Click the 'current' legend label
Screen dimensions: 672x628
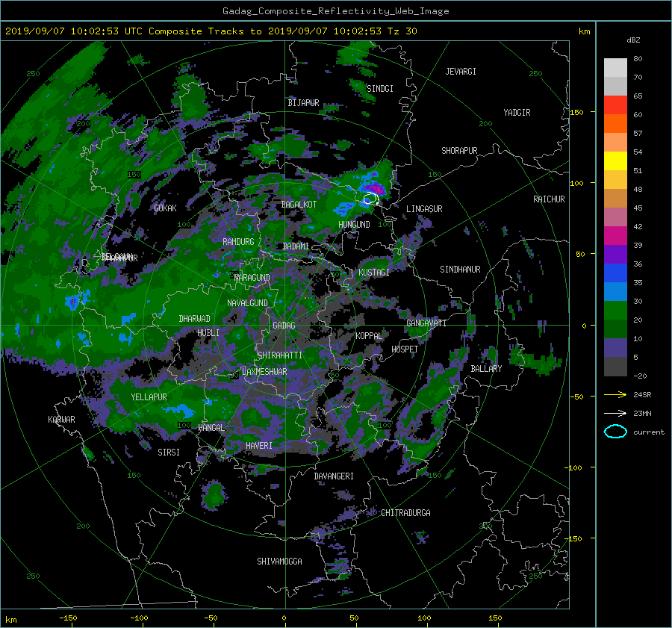[648, 432]
